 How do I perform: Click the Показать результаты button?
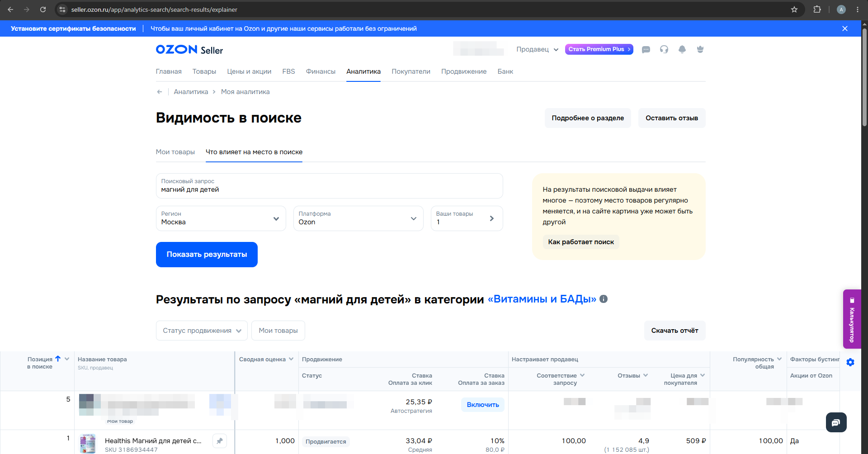point(207,255)
